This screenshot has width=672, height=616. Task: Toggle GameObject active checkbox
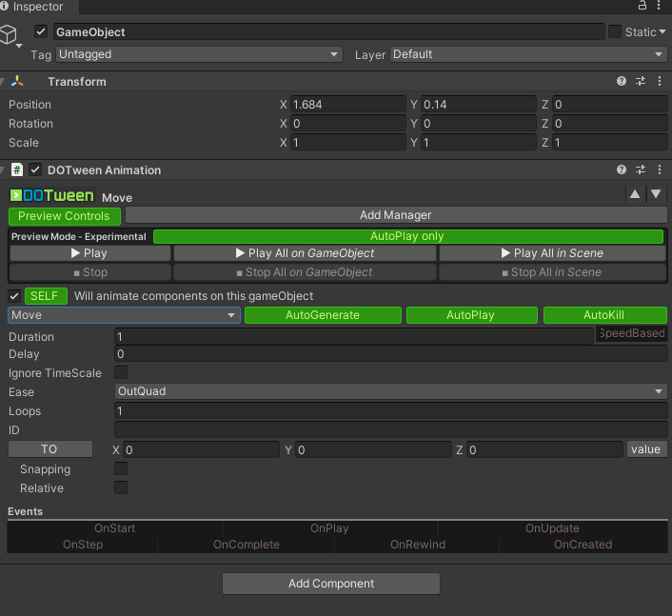(41, 31)
